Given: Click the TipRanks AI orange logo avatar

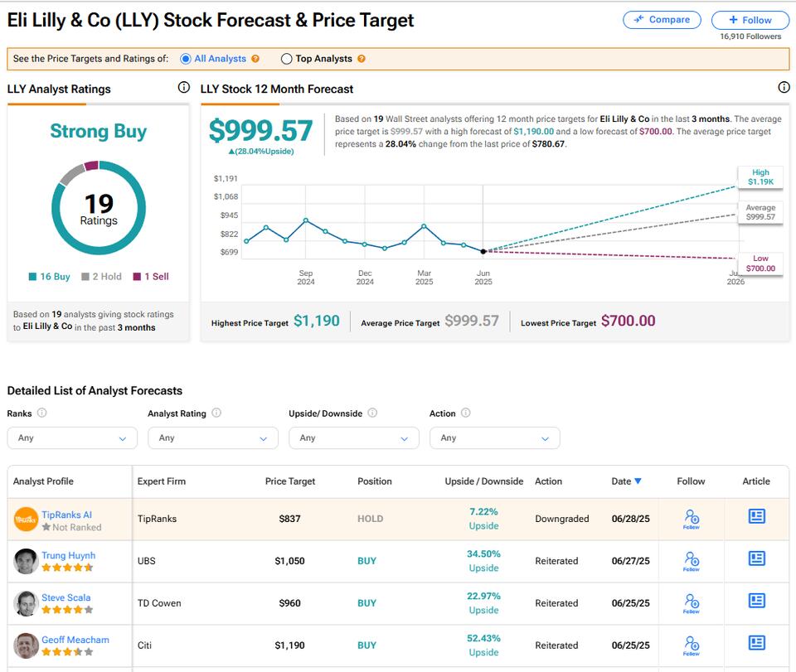Looking at the screenshot, I should click(x=26, y=520).
